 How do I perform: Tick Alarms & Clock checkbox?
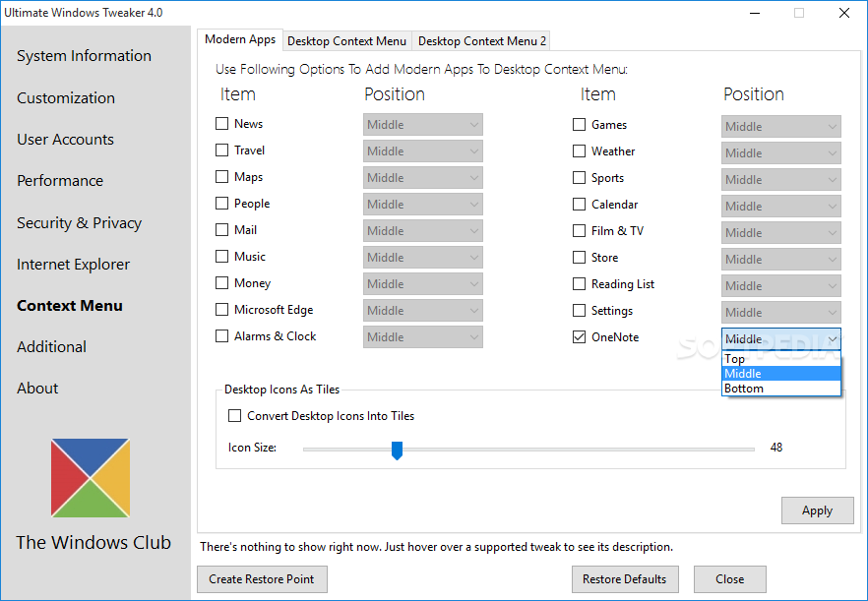222,336
